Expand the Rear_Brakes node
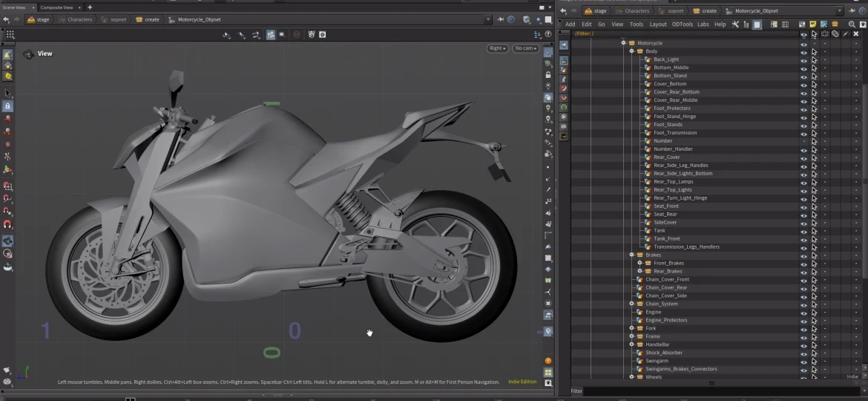Viewport: 868px width, 401px height. [640, 271]
